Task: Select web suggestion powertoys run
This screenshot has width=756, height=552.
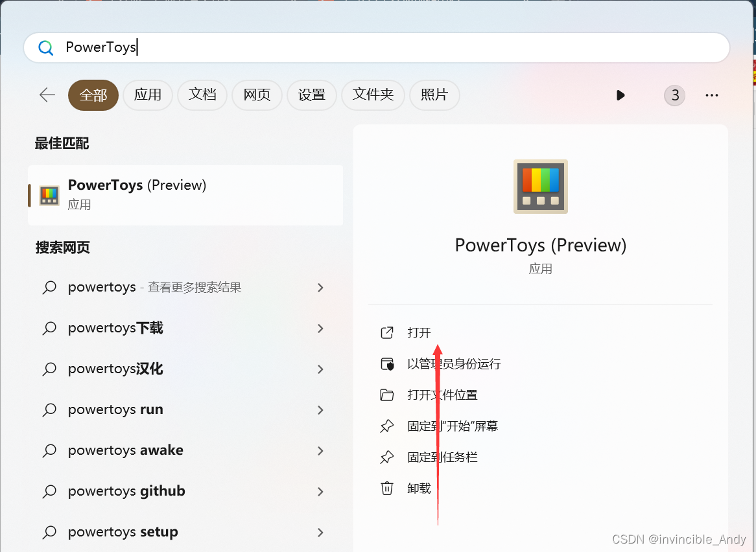Action: tap(185, 410)
